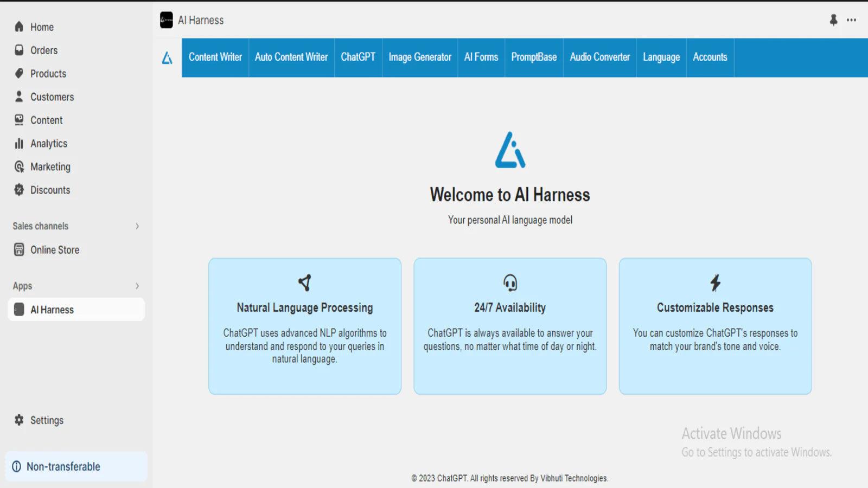Screen dimensions: 868x488
Task: Click the Discounts icon
Action: [18, 190]
